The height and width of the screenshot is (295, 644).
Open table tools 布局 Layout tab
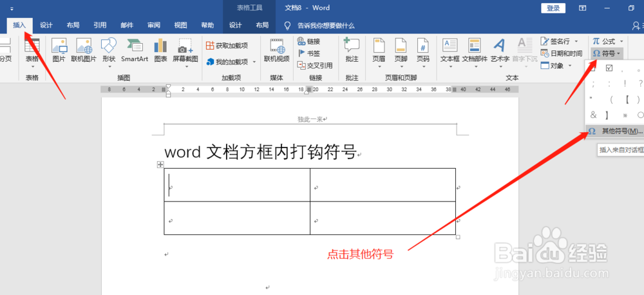[262, 26]
